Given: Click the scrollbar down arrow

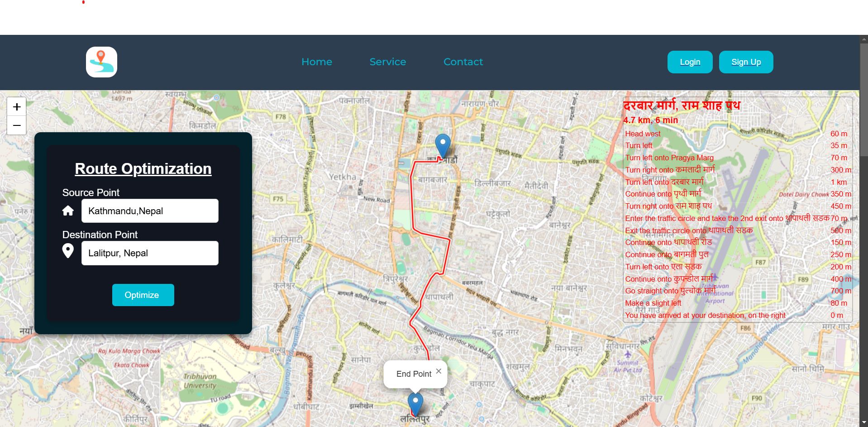Looking at the screenshot, I should tap(863, 423).
